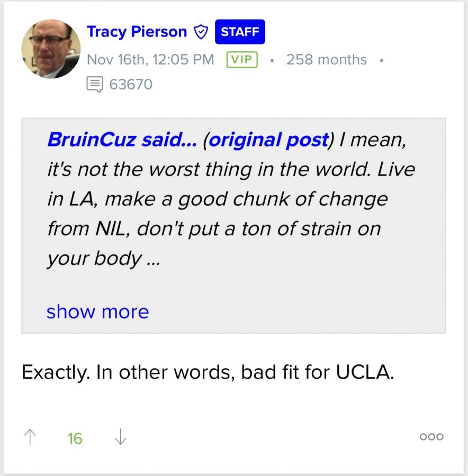468x476 pixels.
Task: Click the post count speech bubble icon
Action: click(x=95, y=84)
